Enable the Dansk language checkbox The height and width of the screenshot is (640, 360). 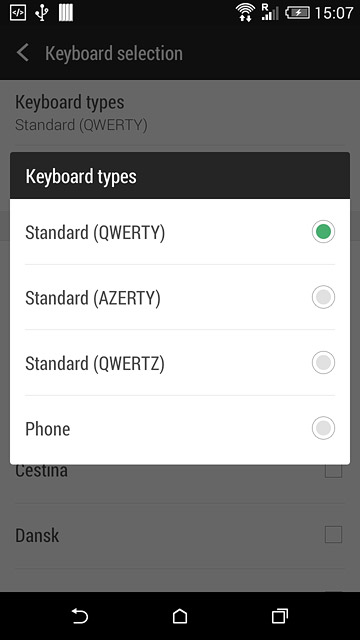point(333,535)
